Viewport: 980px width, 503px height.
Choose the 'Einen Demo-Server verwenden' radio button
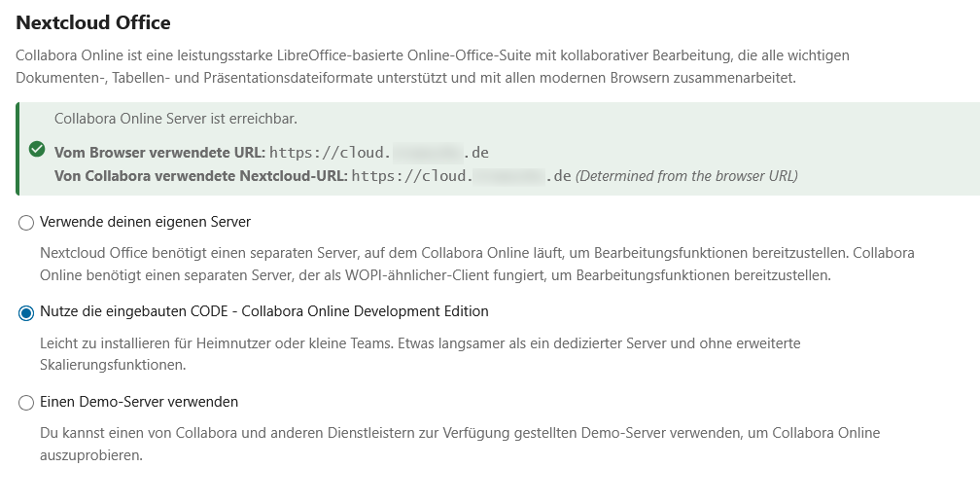coord(26,403)
